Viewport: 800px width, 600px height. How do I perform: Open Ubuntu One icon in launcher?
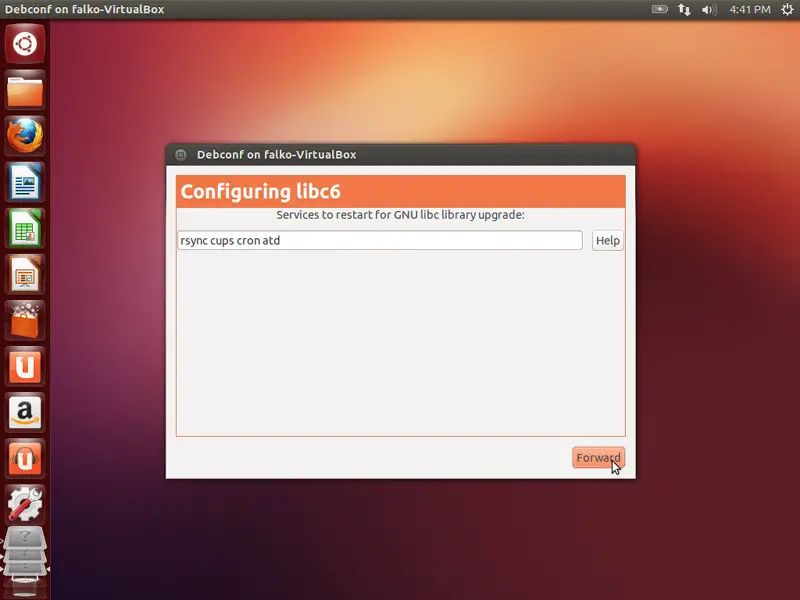(25, 366)
